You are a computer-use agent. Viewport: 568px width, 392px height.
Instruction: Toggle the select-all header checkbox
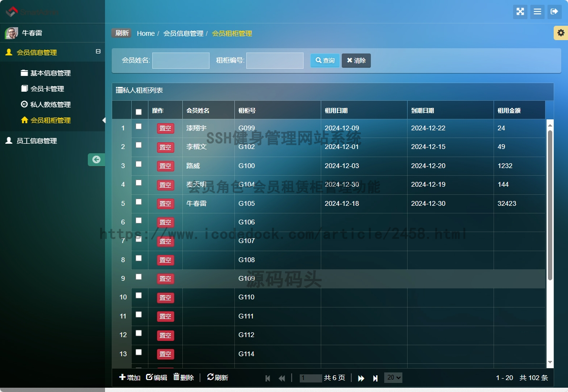(x=138, y=112)
